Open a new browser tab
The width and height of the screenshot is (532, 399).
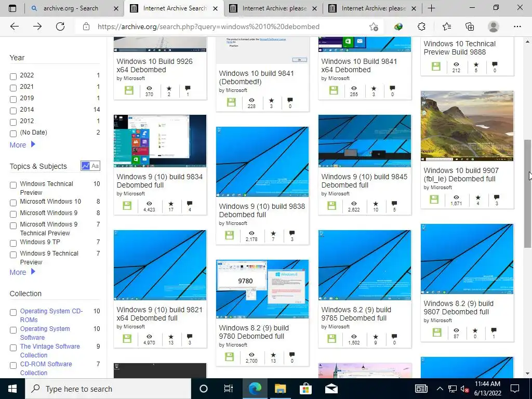pos(431,8)
